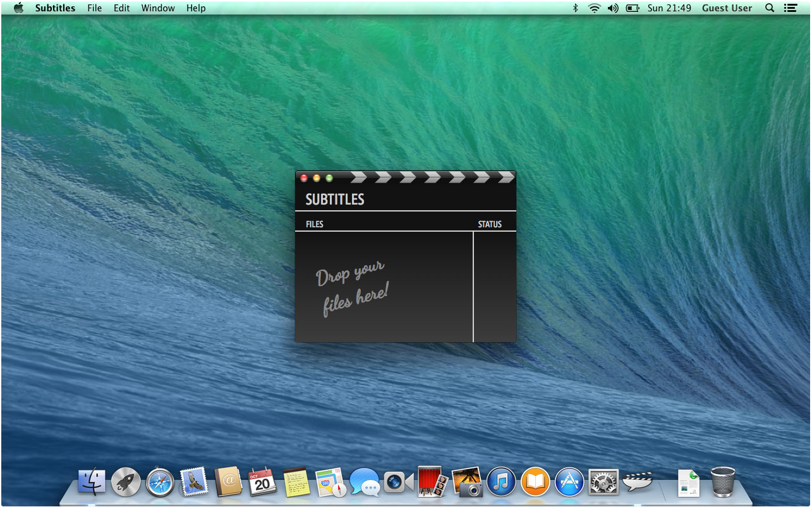This screenshot has height=507, width=812.
Task: Open the Documents stack in Dock
Action: click(x=689, y=482)
